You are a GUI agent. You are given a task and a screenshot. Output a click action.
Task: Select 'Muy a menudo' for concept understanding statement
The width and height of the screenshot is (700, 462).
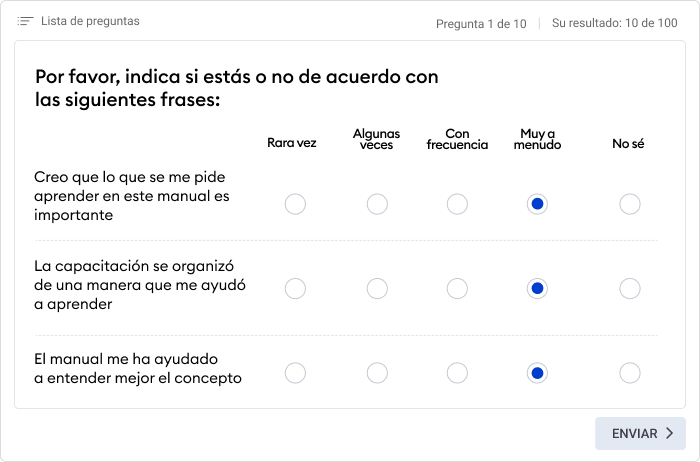537,373
